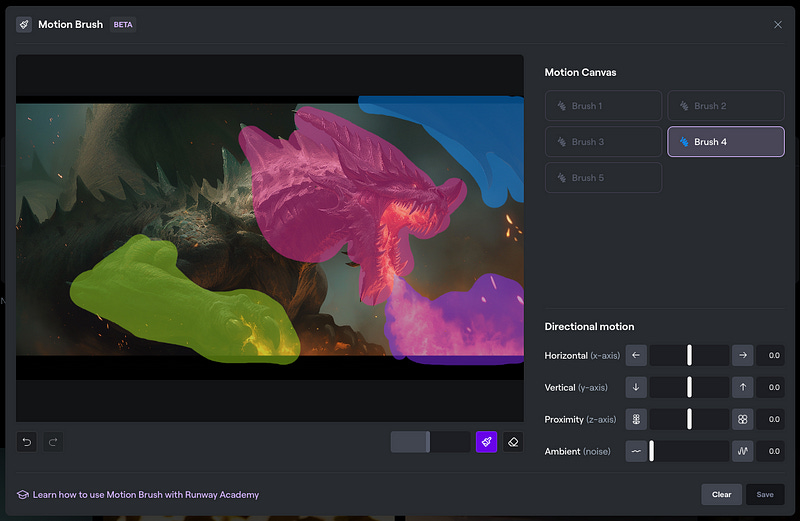Select the active Brush 4
Viewport: 800px width, 521px height.
click(x=726, y=142)
